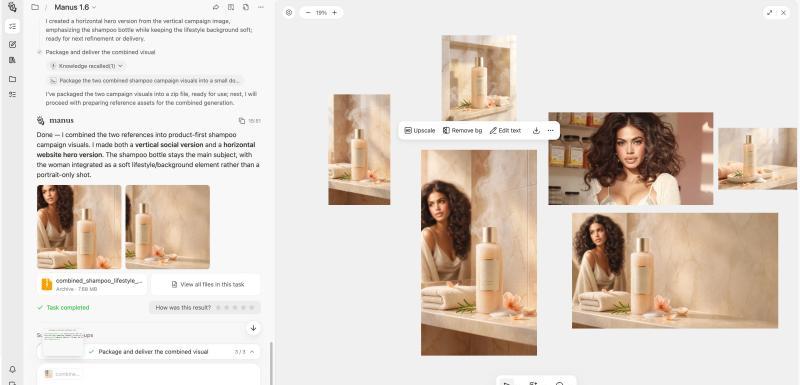Click the Task completed status text
800x385 pixels.
67,307
